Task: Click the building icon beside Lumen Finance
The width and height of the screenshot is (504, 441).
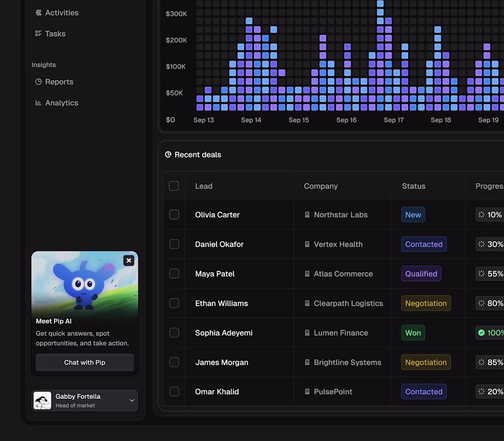Action: [x=307, y=333]
